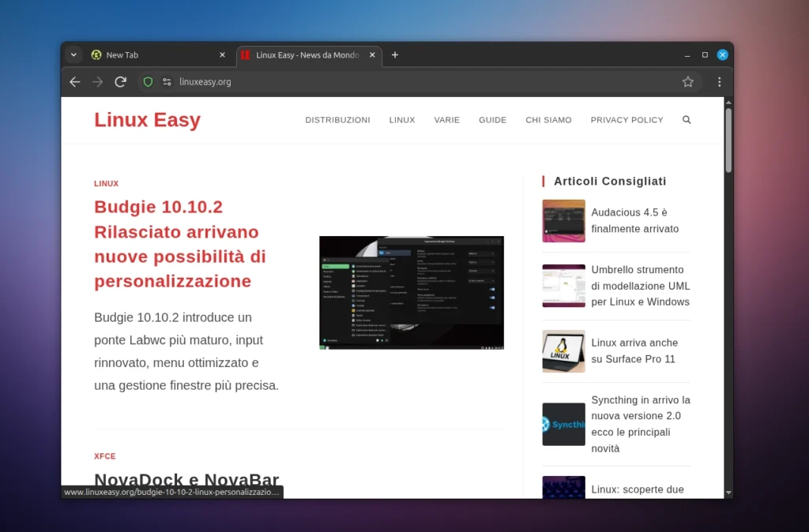Viewport: 809px width, 532px height.
Task: Open the Chi Siamo page
Action: pos(548,120)
